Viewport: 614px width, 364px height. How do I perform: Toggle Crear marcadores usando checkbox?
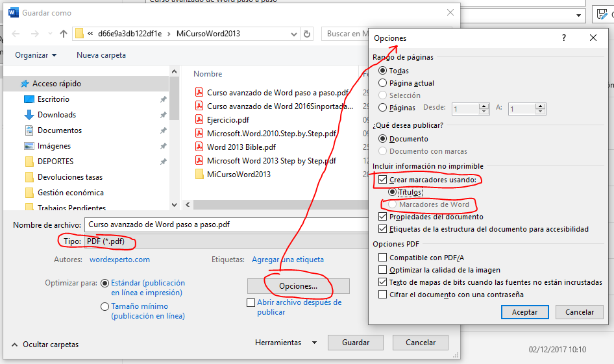click(x=382, y=180)
